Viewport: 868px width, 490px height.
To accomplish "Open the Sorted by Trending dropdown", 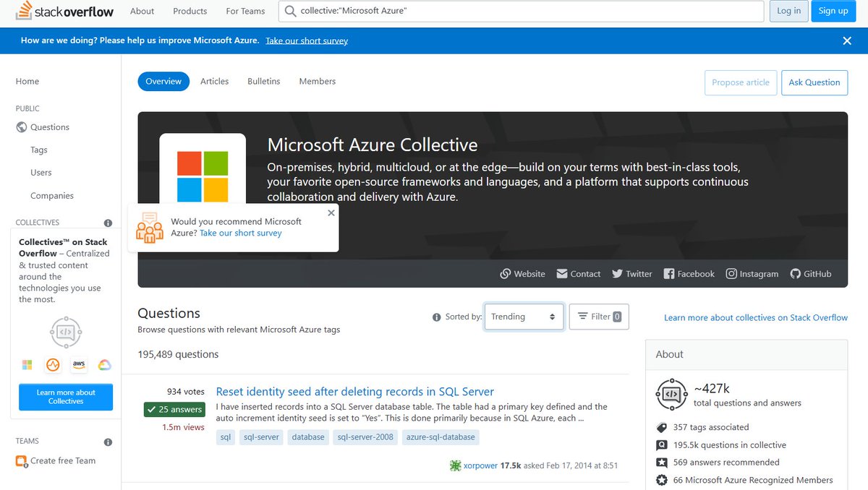I will point(524,317).
